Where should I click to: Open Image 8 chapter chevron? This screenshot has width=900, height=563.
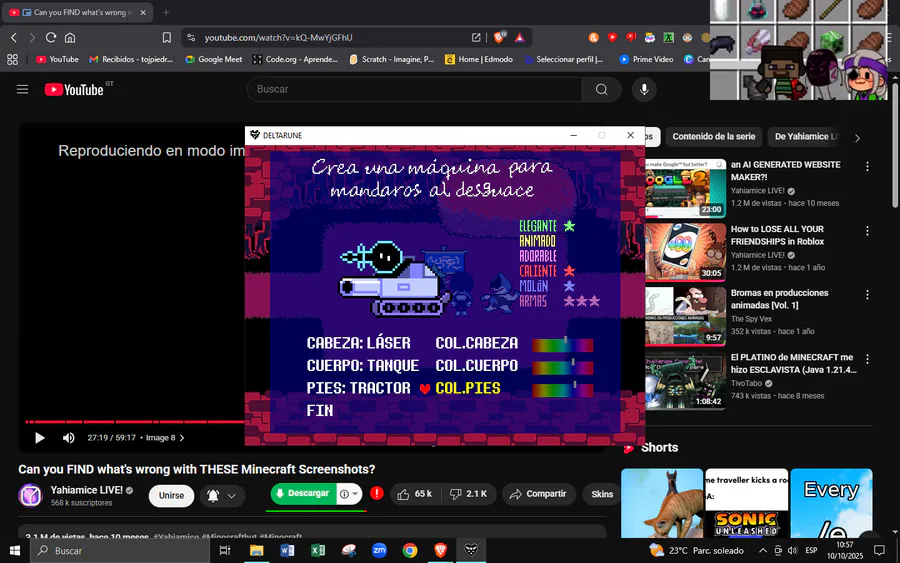(182, 438)
